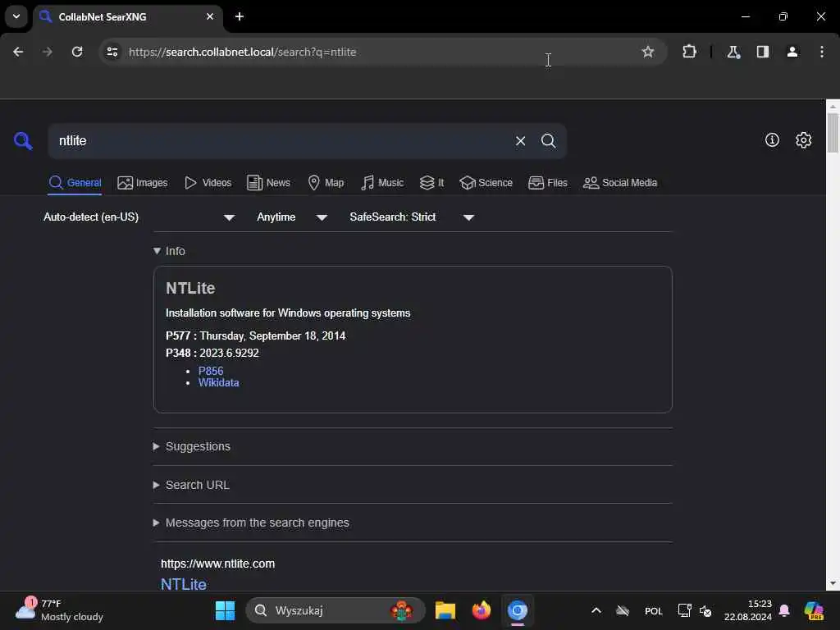Open the weather widget showing 77°F
The width and height of the screenshot is (840, 630).
(59, 610)
